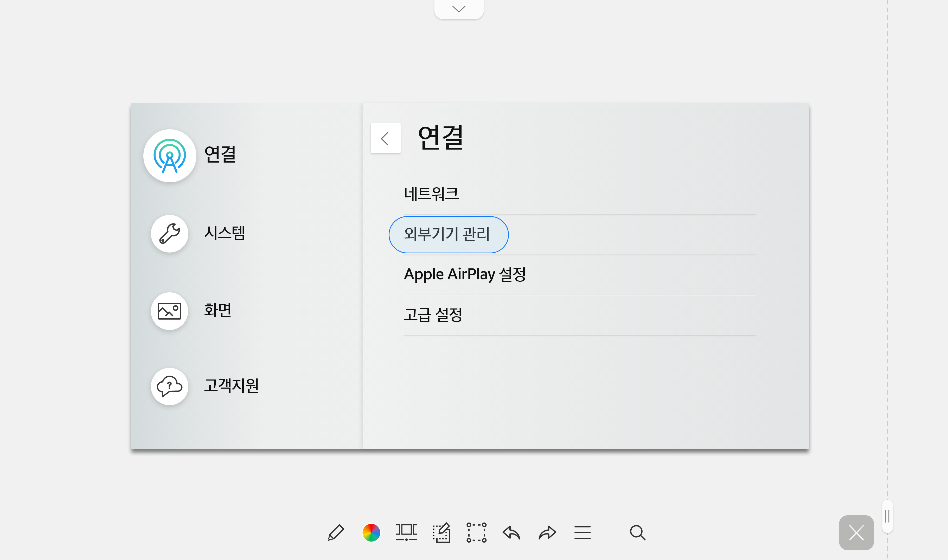This screenshot has width=948, height=560.
Task: Select 외부기기 관리 option
Action: pyautogui.click(x=448, y=234)
